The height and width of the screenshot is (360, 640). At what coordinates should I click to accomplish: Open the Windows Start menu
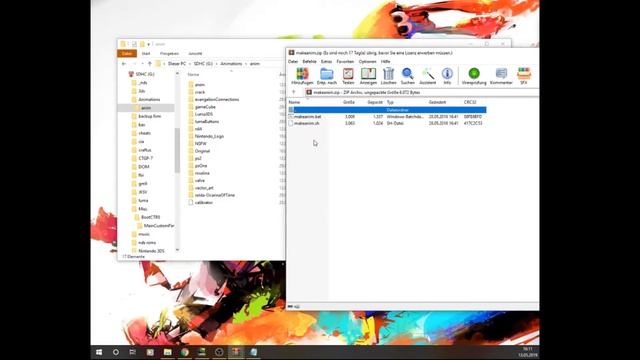(x=99, y=352)
